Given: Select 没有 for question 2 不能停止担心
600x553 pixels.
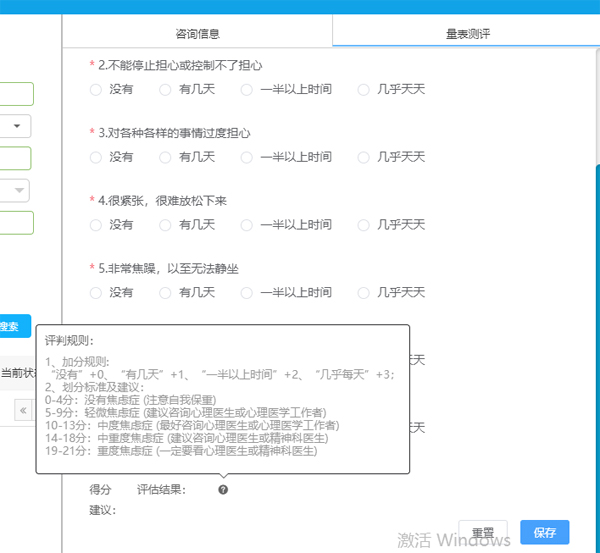Looking at the screenshot, I should click(x=96, y=90).
